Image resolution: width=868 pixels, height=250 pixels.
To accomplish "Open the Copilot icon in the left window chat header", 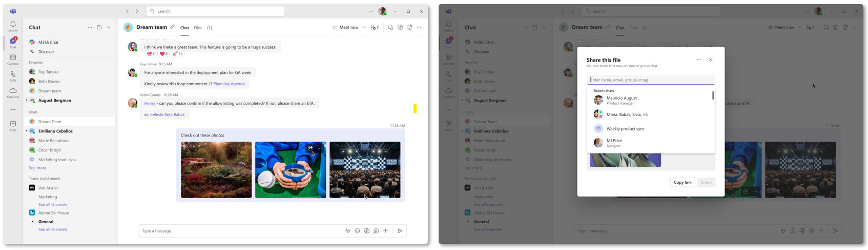I will click(400, 27).
